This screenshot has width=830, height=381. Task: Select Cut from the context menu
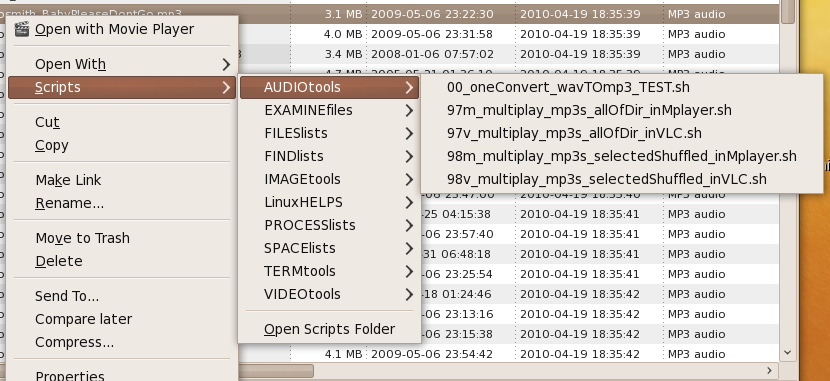(x=47, y=122)
